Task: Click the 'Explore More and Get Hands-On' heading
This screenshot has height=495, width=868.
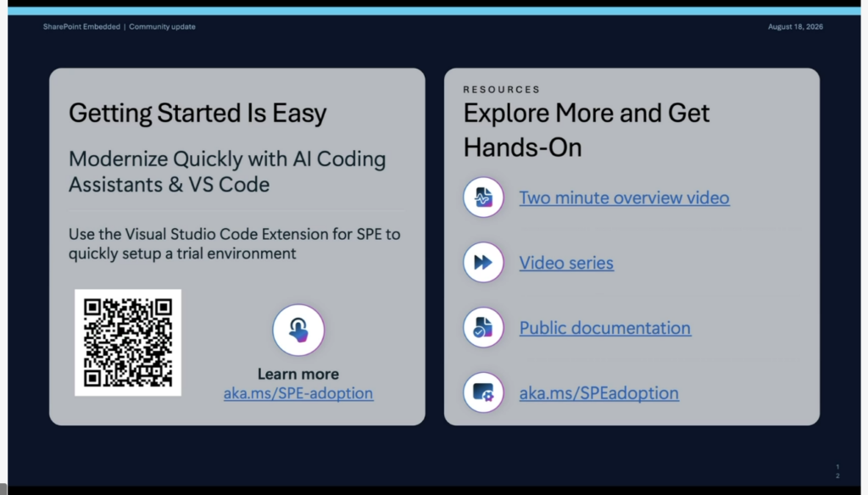Action: click(587, 131)
